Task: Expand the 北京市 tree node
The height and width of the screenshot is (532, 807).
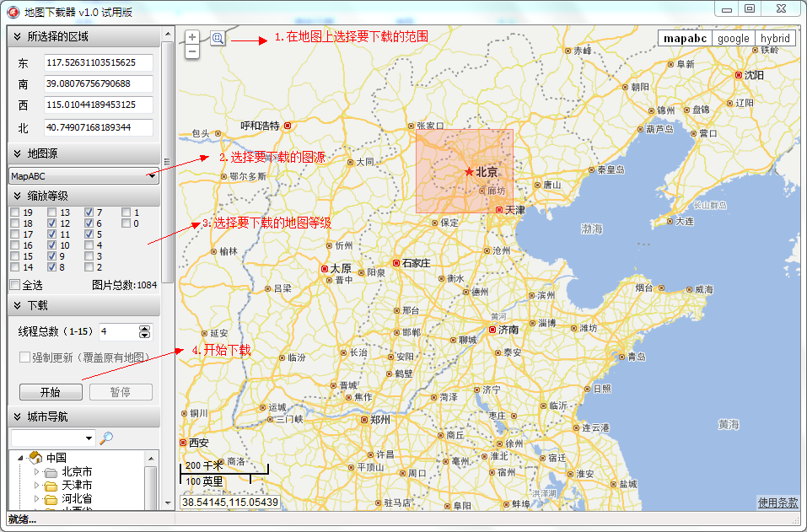Action: (36, 471)
